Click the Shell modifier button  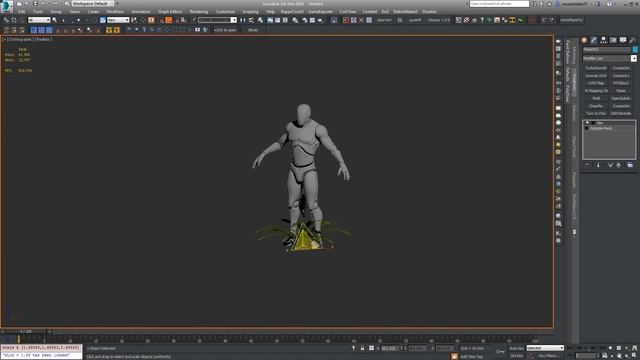[x=596, y=98]
